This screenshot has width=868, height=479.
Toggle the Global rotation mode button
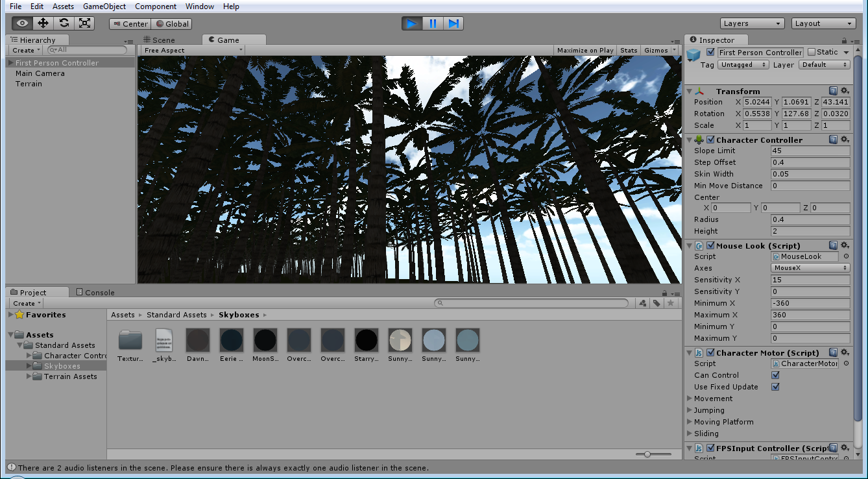[171, 24]
